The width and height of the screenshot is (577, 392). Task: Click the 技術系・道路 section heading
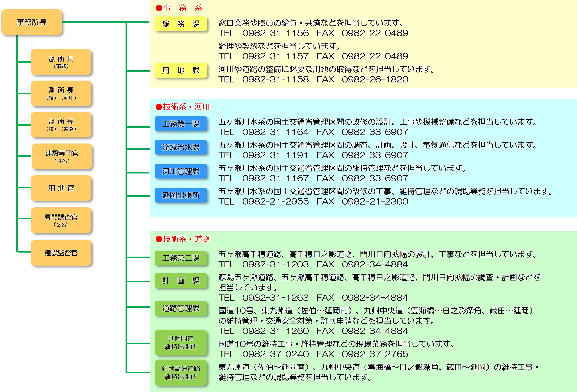click(x=183, y=239)
